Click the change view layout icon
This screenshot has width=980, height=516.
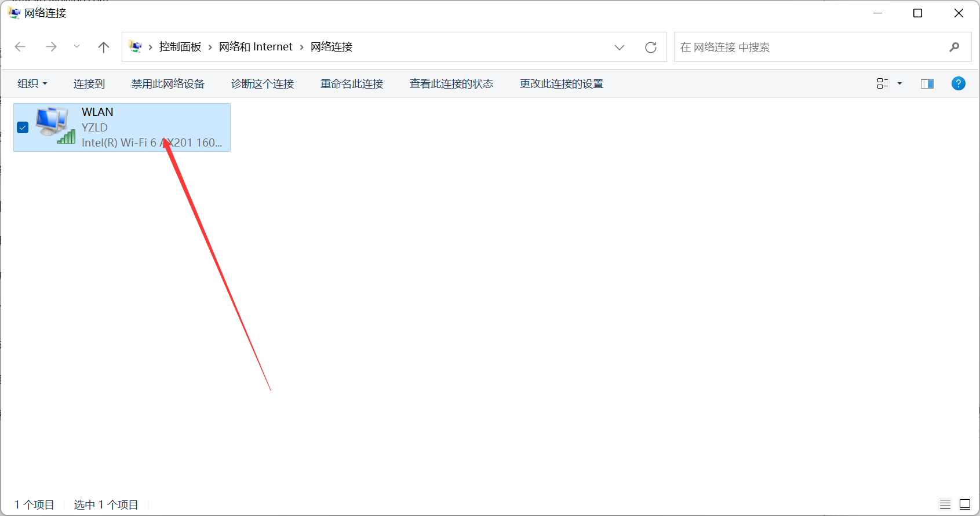[882, 84]
